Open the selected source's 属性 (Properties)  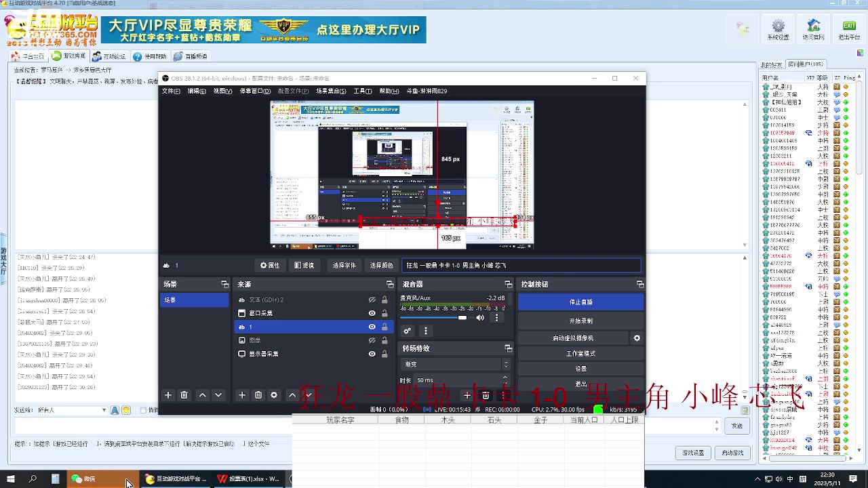tap(269, 265)
